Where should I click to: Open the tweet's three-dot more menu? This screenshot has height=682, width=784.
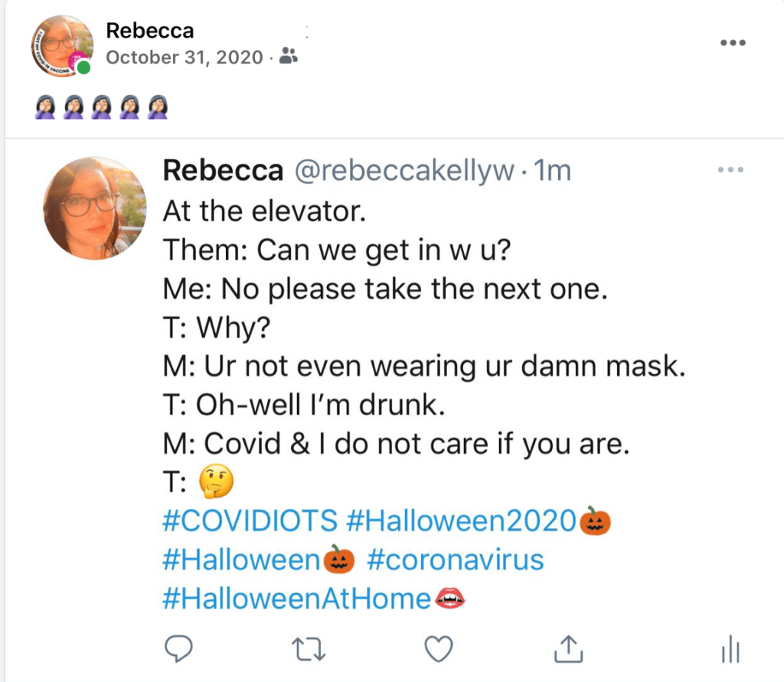[x=730, y=169]
